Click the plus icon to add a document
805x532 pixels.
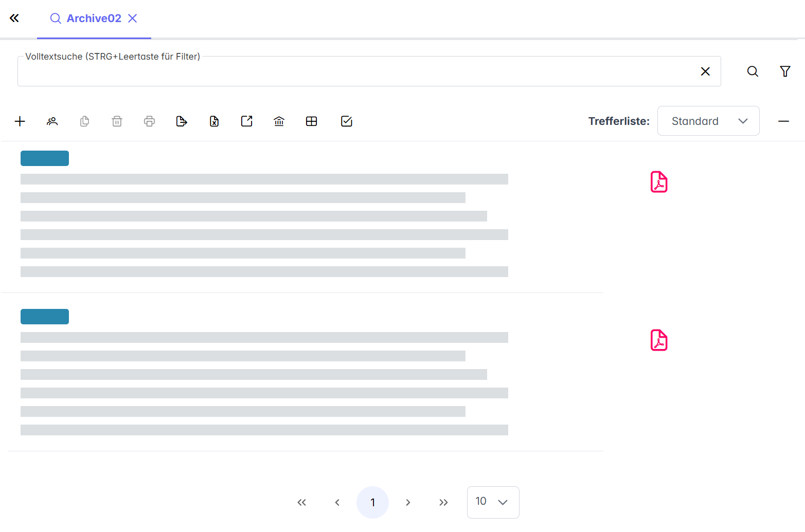(x=20, y=121)
